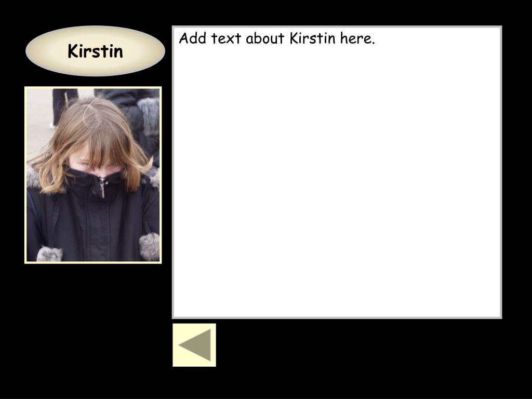Viewport: 532px width, 399px height.
Task: Select the 'Add text about Kirstin here.' text
Action: [277, 38]
